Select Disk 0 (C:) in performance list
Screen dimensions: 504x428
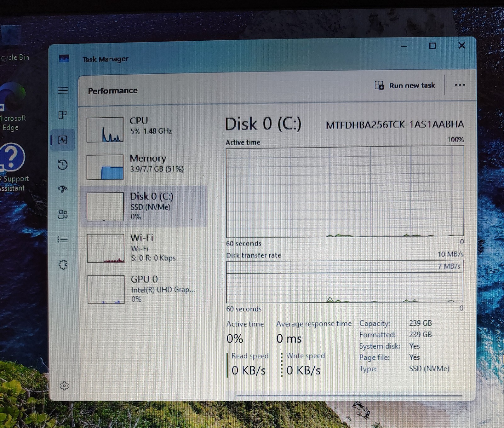coord(144,206)
